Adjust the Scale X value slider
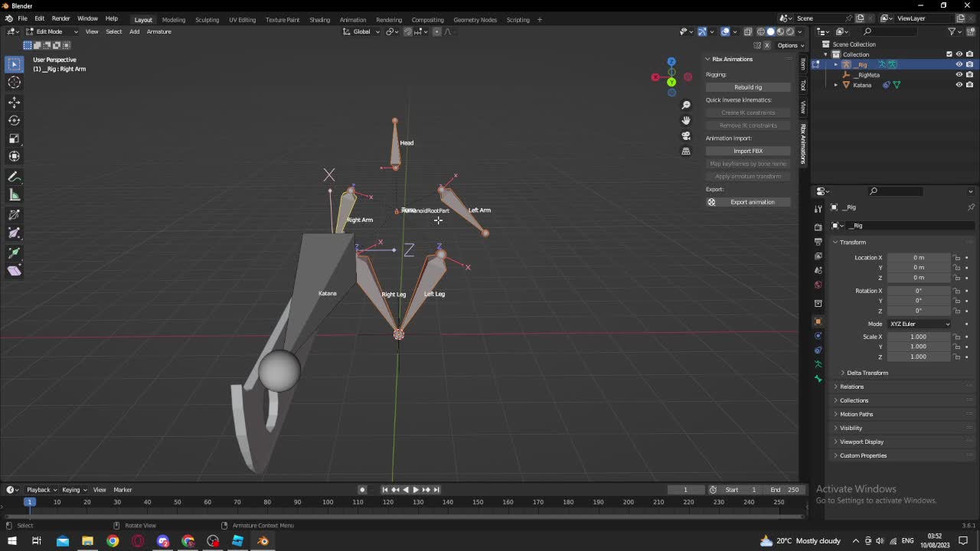980x551 pixels. pyautogui.click(x=919, y=337)
